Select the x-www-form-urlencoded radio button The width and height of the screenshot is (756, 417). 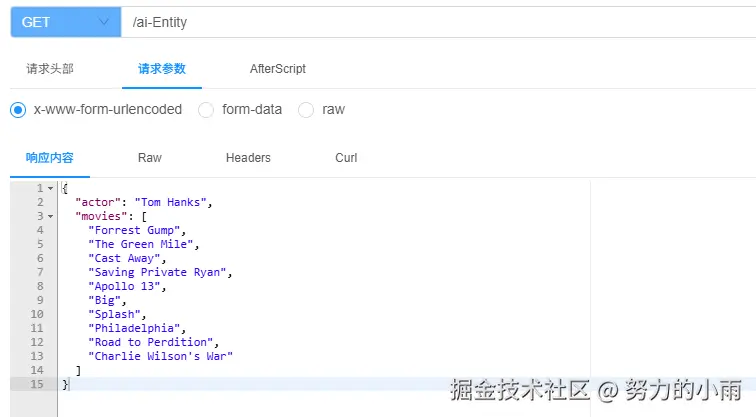pyautogui.click(x=18, y=110)
